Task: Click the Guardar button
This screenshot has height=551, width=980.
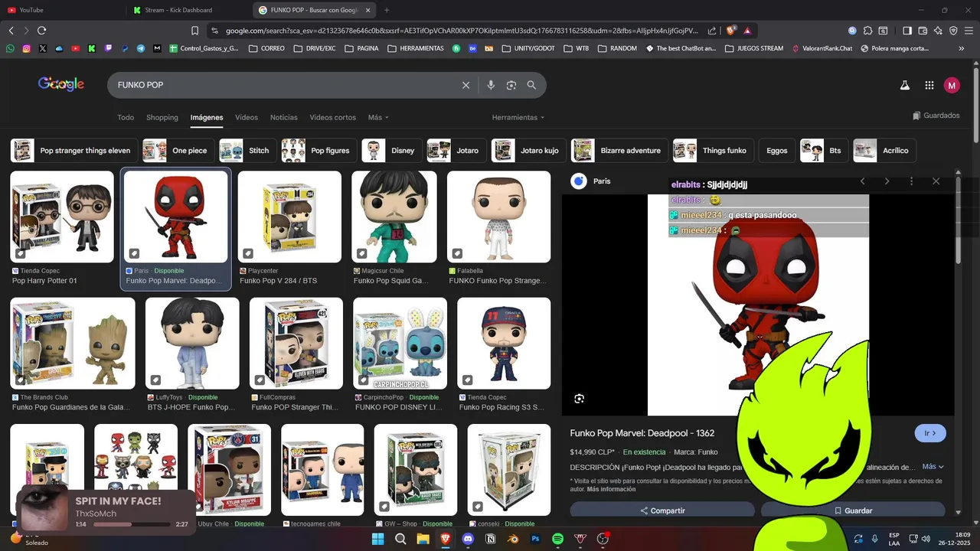Action: point(853,510)
